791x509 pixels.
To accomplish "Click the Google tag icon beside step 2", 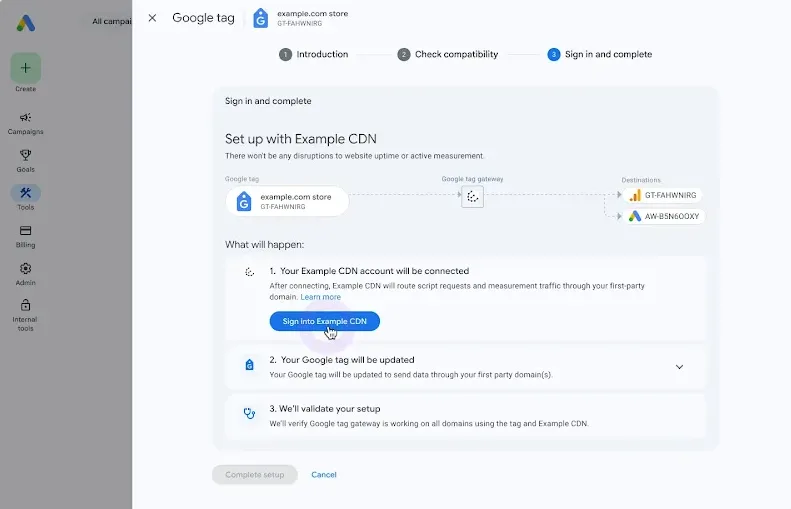I will [x=249, y=365].
